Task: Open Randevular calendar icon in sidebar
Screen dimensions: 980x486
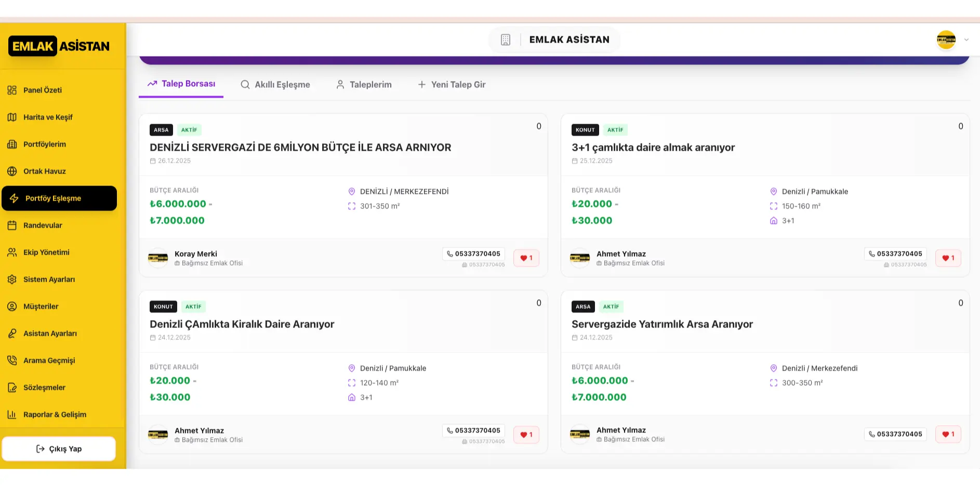Action: (12, 225)
